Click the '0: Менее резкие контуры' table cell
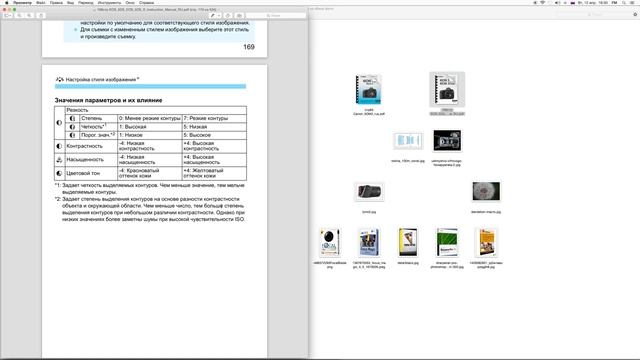This screenshot has height=360, width=640. click(150, 118)
